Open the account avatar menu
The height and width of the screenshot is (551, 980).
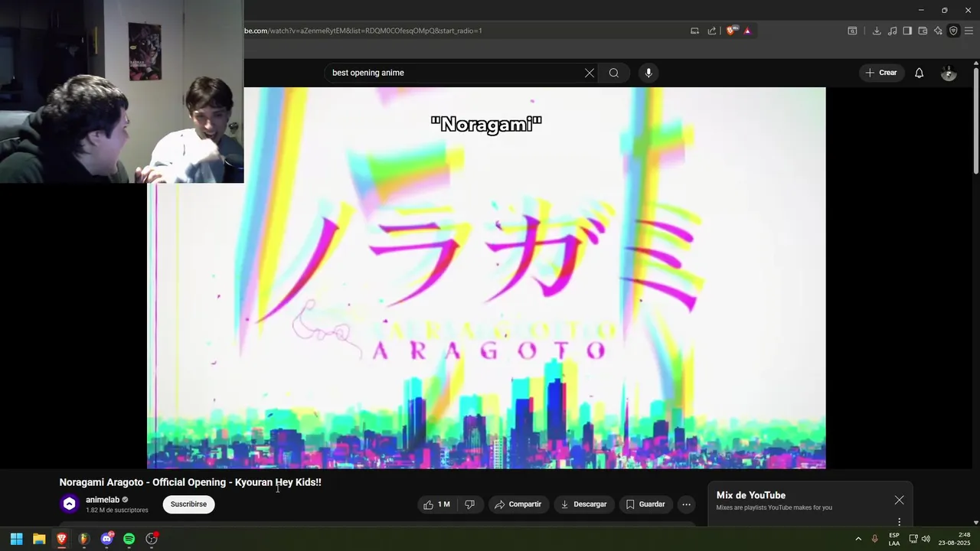tap(949, 73)
